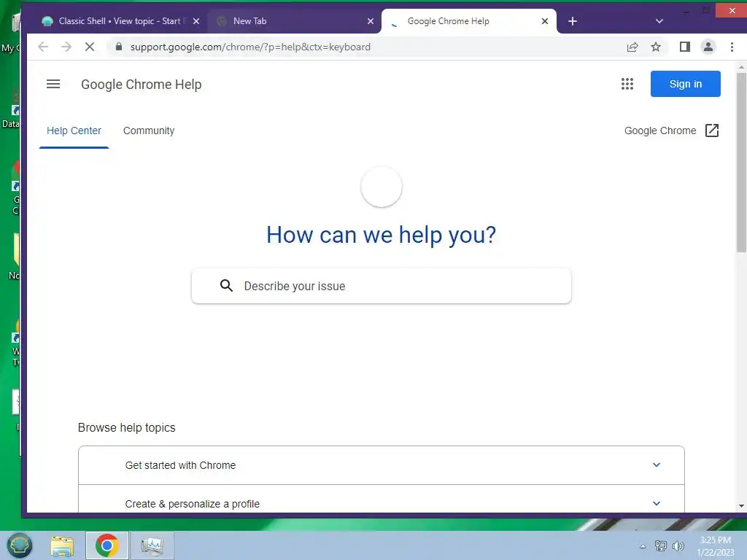The height and width of the screenshot is (560, 747).
Task: Open the hamburger main menu
Action: point(53,85)
